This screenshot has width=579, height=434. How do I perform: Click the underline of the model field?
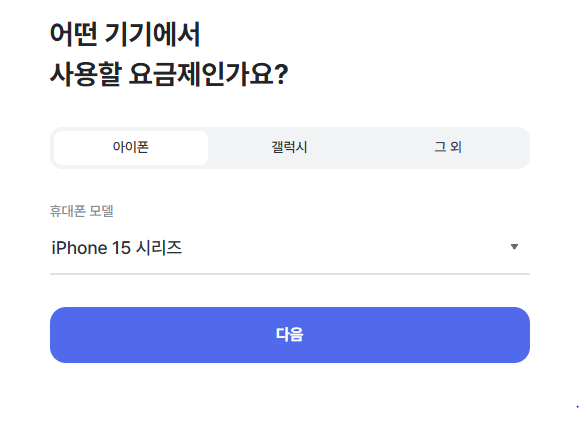tap(290, 274)
